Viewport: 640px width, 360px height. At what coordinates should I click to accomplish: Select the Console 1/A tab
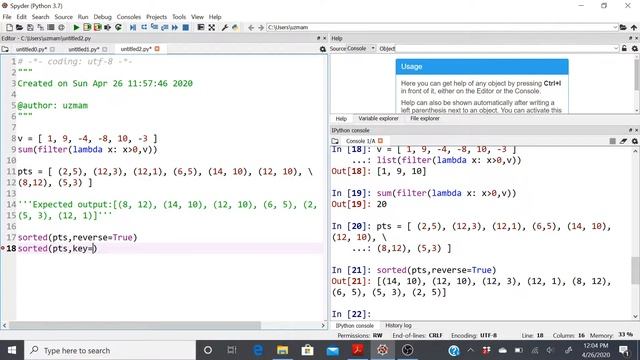pos(360,141)
